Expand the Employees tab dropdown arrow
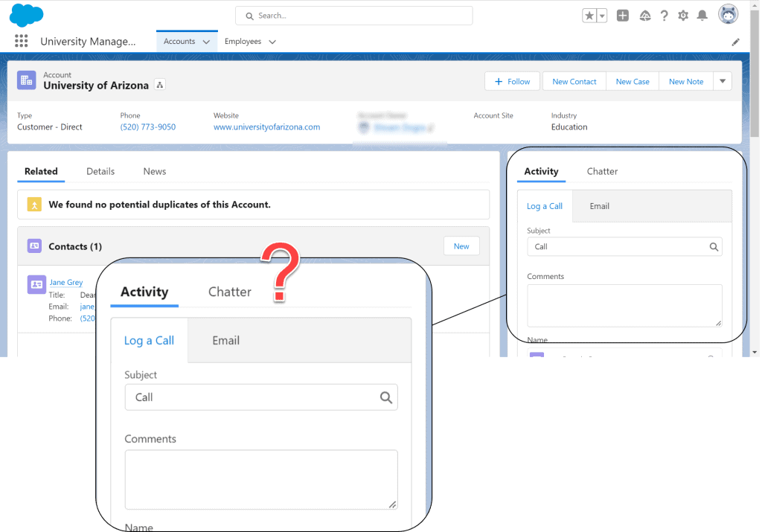 (272, 42)
